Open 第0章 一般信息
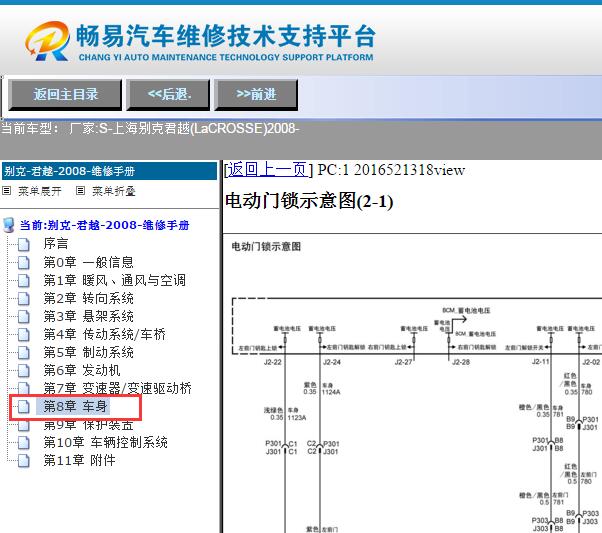602x533 pixels. (x=88, y=262)
